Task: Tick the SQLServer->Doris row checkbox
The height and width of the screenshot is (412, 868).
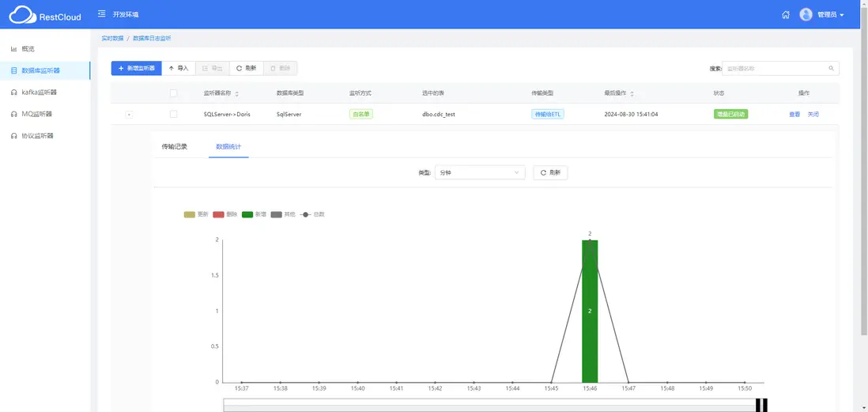Action: [x=173, y=114]
